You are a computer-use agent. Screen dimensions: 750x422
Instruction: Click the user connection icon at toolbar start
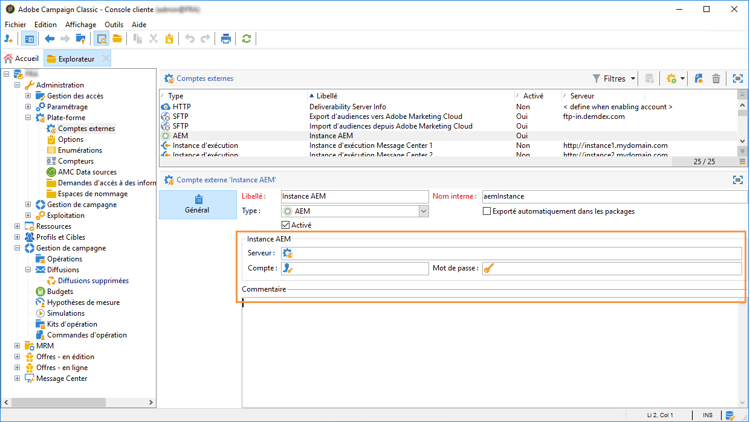(8, 39)
